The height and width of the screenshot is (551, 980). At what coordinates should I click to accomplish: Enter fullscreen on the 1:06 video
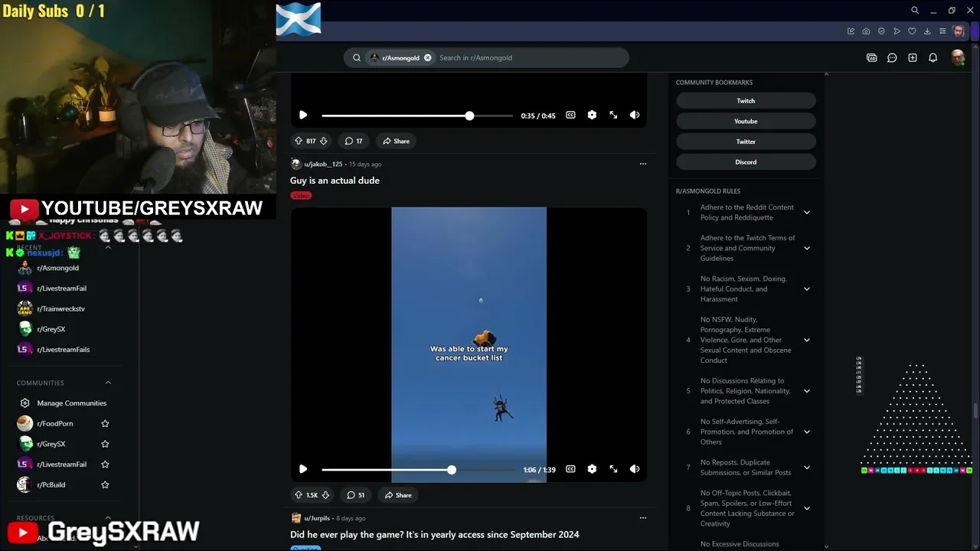click(613, 469)
